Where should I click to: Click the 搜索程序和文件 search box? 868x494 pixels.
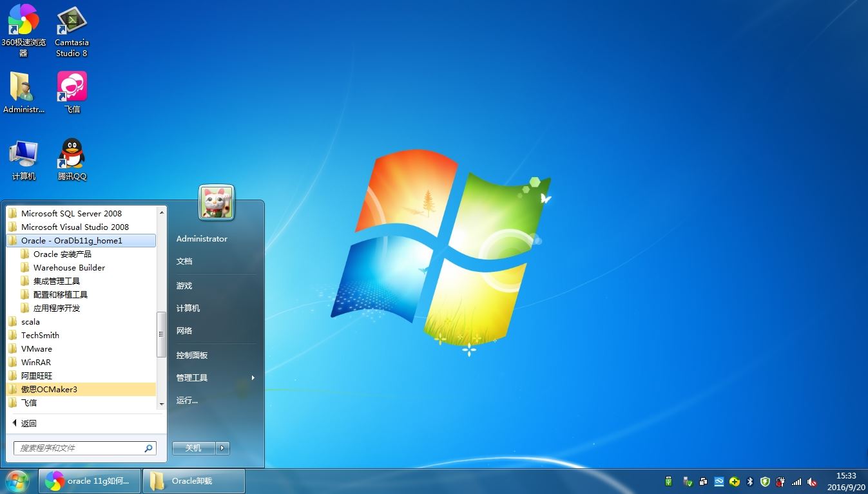[x=84, y=448]
